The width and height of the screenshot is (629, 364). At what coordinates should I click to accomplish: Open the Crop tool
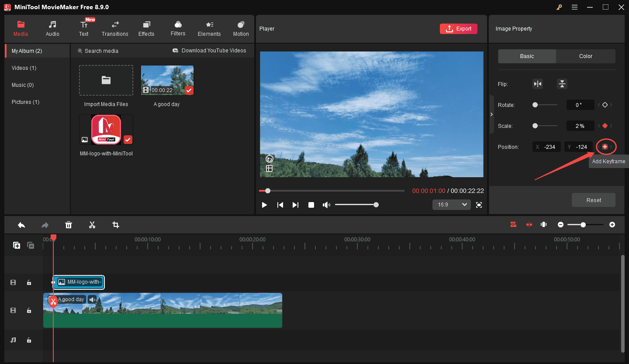[x=116, y=225]
